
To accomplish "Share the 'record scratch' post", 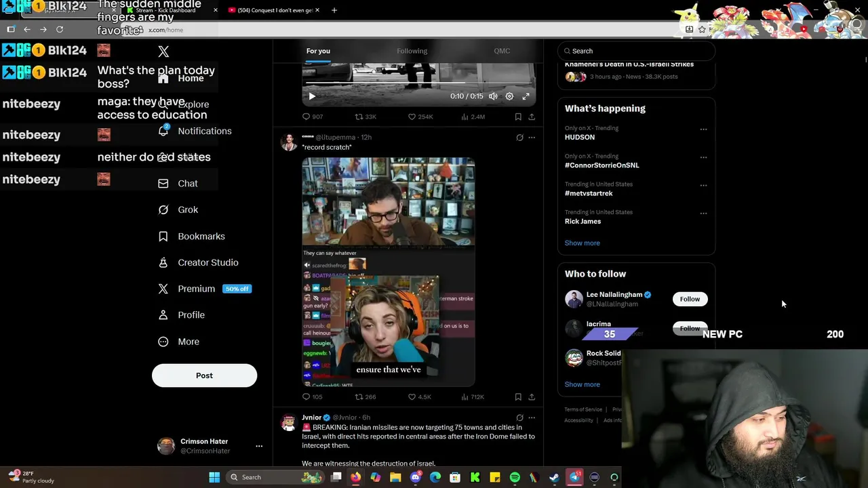I will (x=532, y=396).
